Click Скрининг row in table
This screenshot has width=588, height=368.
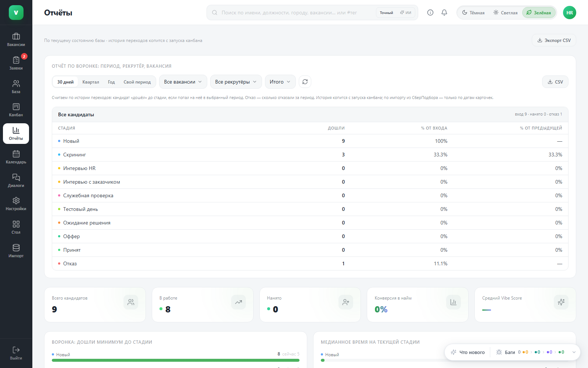[310, 155]
